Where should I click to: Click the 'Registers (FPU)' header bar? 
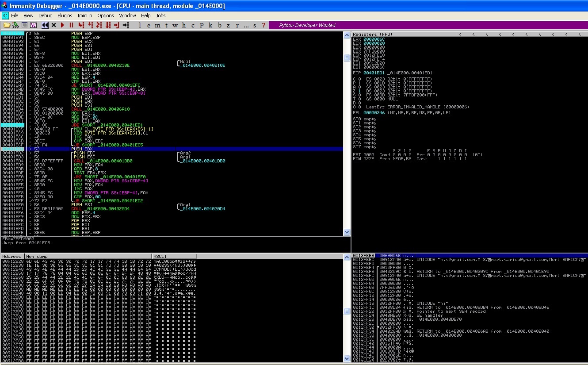click(469, 34)
